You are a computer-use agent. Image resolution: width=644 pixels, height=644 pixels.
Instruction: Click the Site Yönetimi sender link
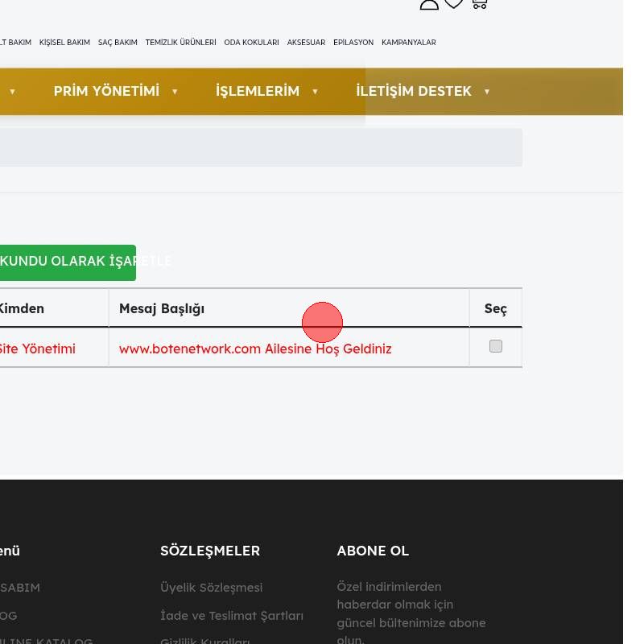click(x=37, y=349)
